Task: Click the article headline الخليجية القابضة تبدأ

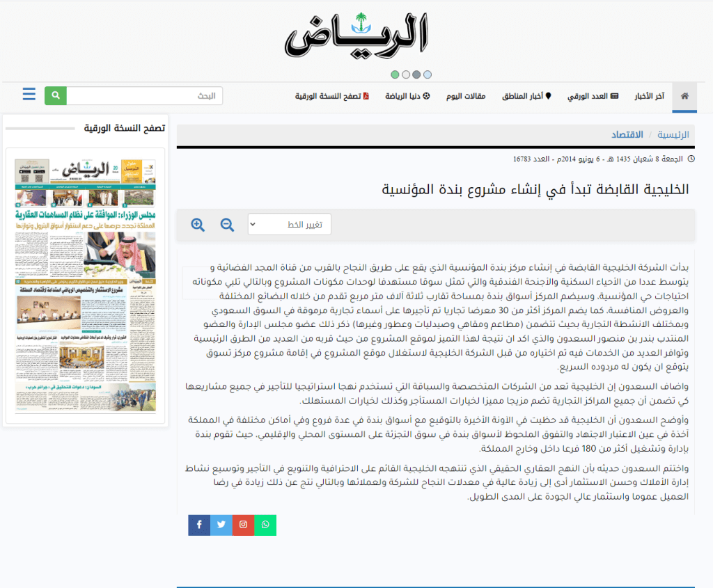Action: pyautogui.click(x=535, y=189)
